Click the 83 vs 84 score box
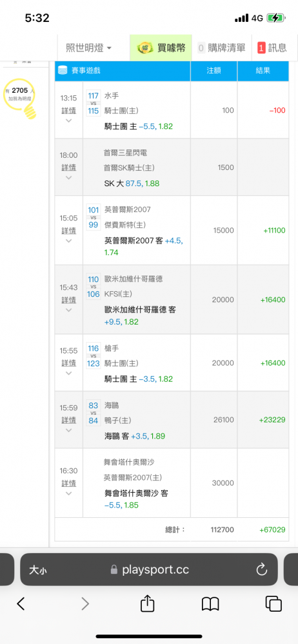Viewport: 298px width, 644px height. [94, 413]
